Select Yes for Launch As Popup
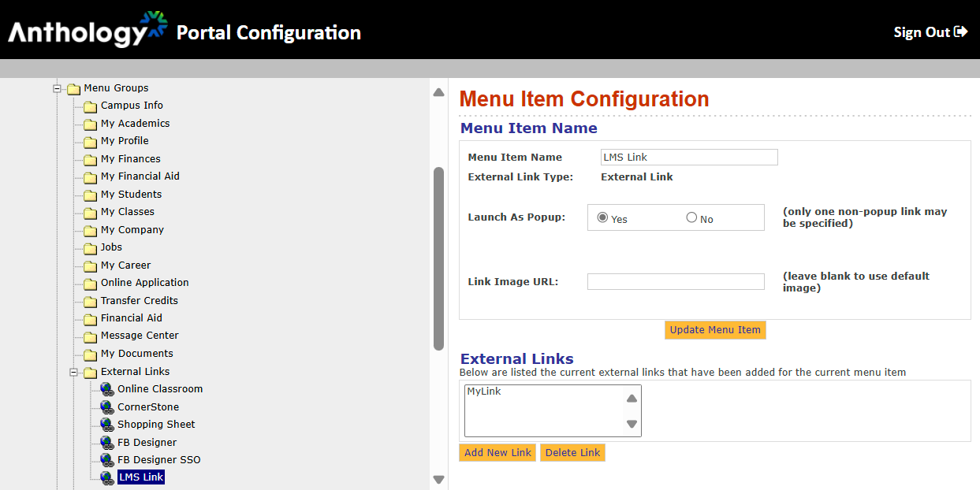Viewport: 980px width, 490px height. [603, 218]
